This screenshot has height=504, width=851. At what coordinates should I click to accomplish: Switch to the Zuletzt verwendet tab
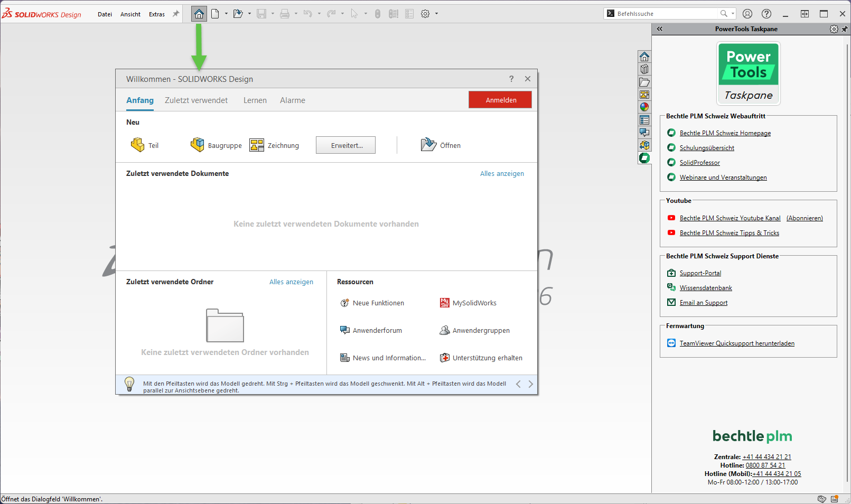pyautogui.click(x=196, y=100)
